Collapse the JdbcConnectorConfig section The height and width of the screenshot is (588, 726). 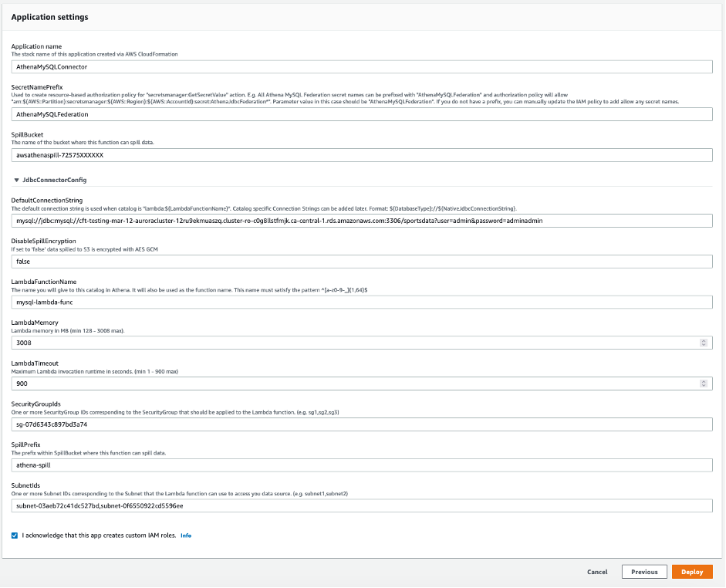(x=17, y=180)
